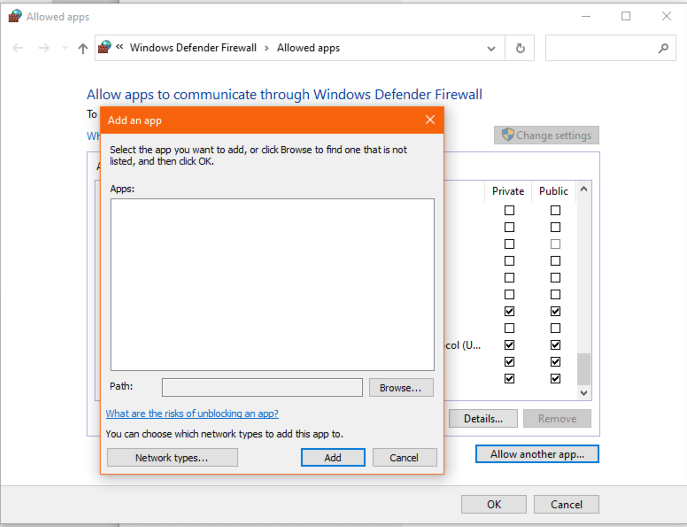Click the firewall icon in address bar
This screenshot has width=687, height=527.
pos(104,47)
